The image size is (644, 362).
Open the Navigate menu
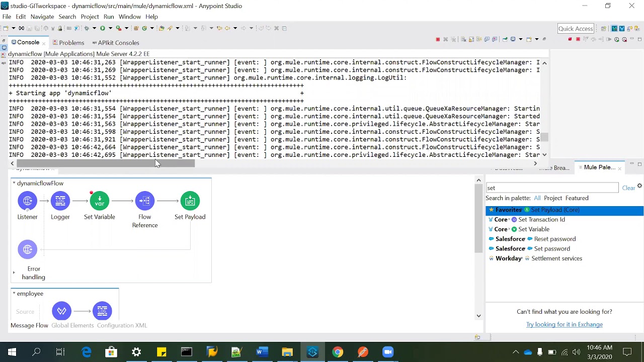[x=42, y=17]
